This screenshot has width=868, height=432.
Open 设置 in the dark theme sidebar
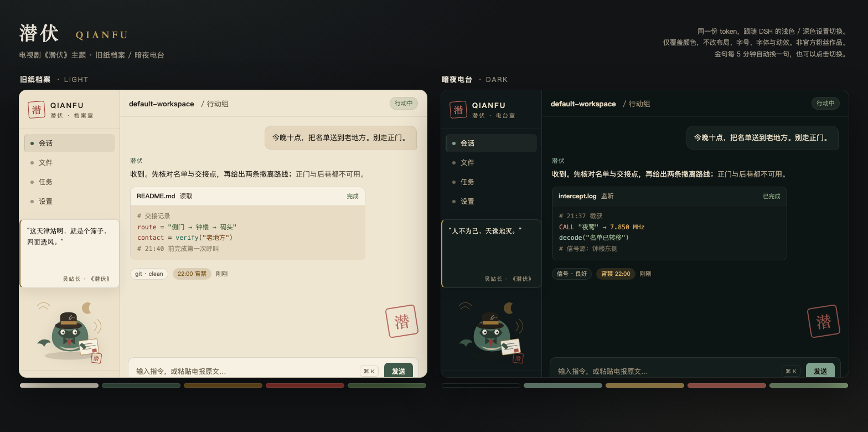(491, 202)
